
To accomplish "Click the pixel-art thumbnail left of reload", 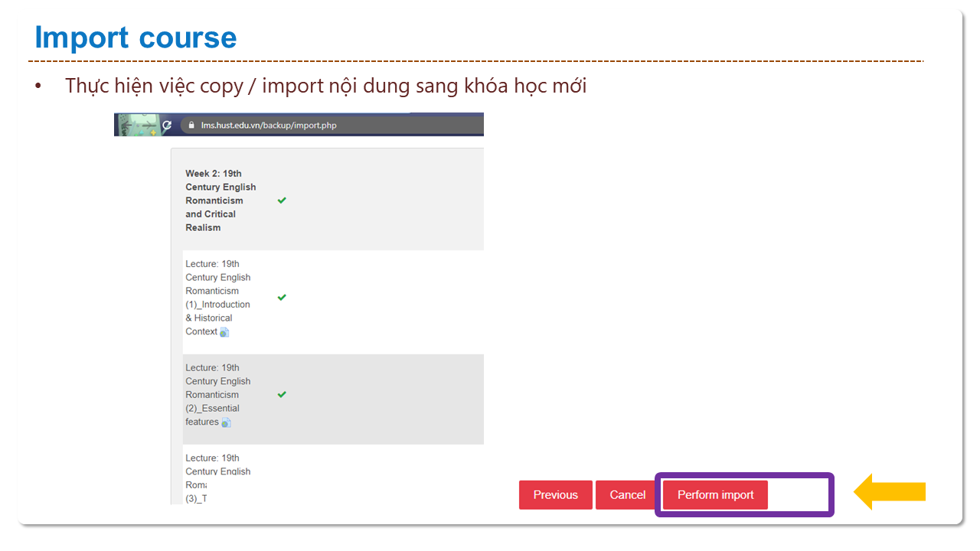I will (x=136, y=124).
